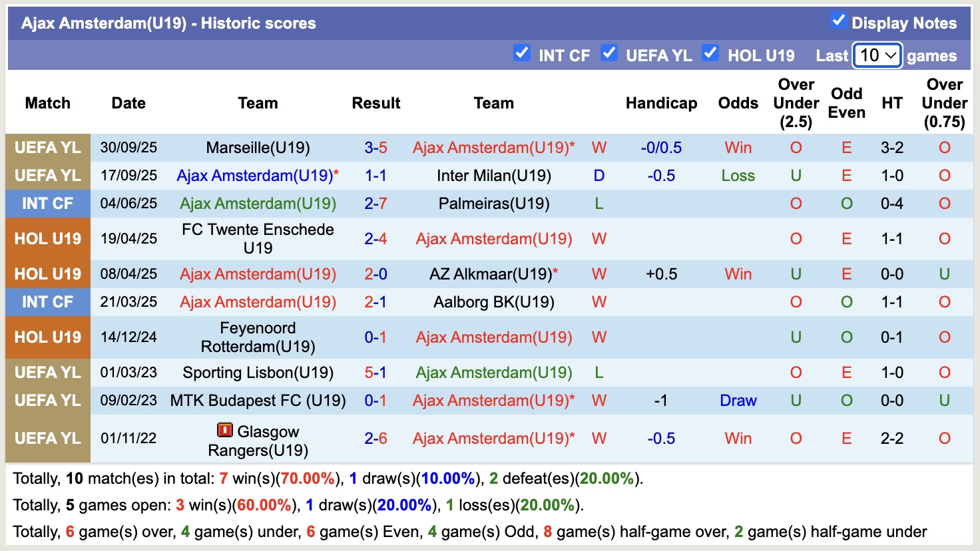The height and width of the screenshot is (551, 980).
Task: Uncheck the INT CF competition filter
Action: (522, 54)
